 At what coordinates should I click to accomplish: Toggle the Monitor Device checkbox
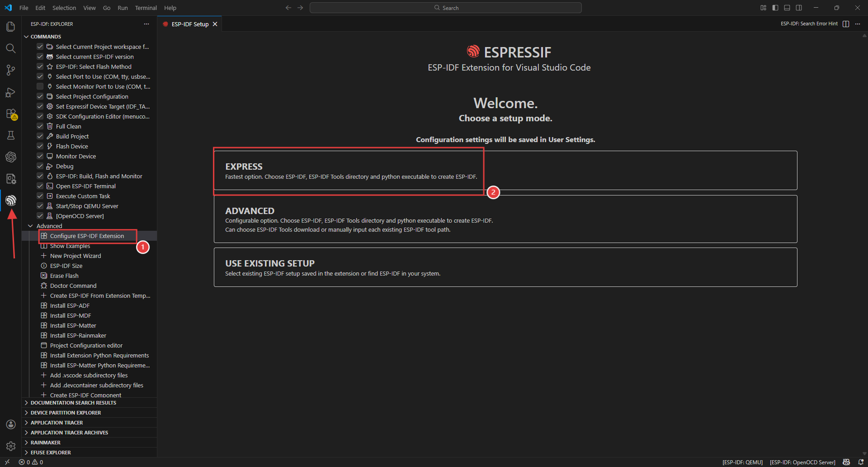(x=40, y=156)
